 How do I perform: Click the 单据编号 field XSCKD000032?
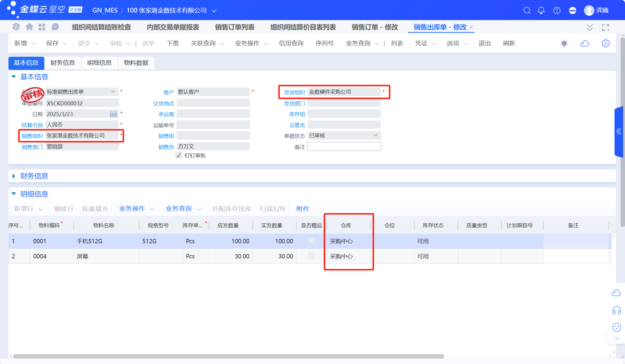tap(82, 103)
